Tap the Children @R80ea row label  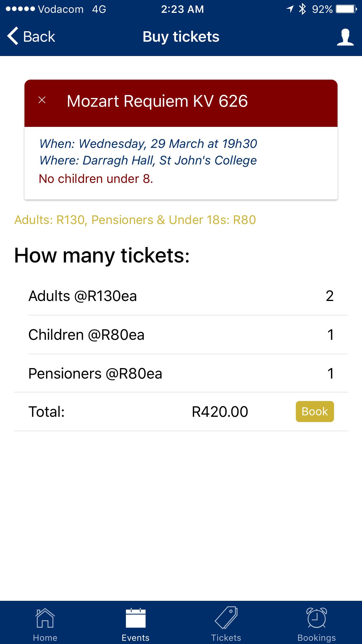pyautogui.click(x=86, y=335)
